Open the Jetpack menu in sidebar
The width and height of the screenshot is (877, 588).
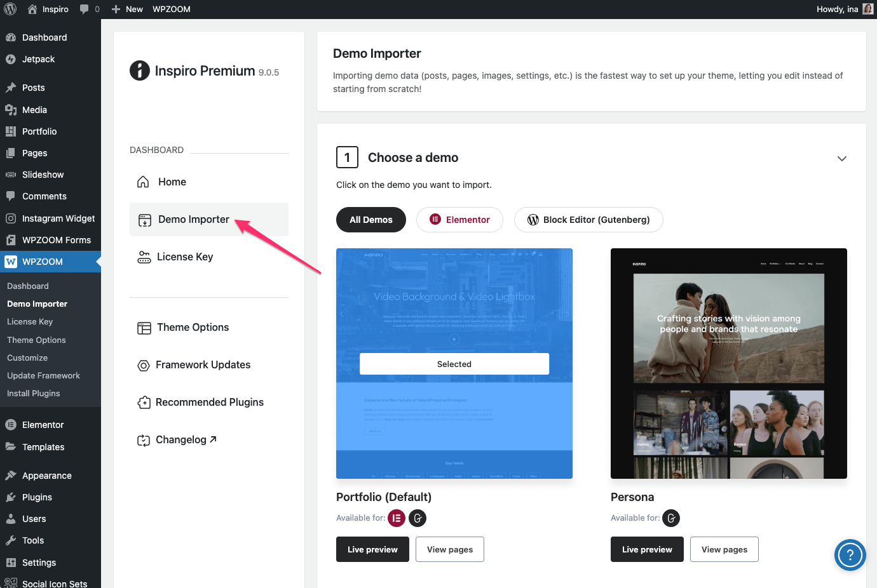pyautogui.click(x=38, y=59)
